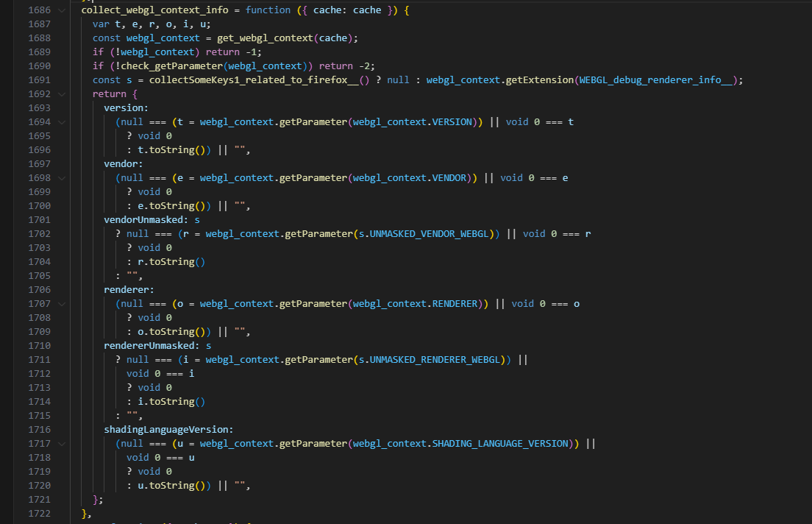Click collectSomeKeys1_related_to_firefox__ identifier
The image size is (812, 524).
254,80
